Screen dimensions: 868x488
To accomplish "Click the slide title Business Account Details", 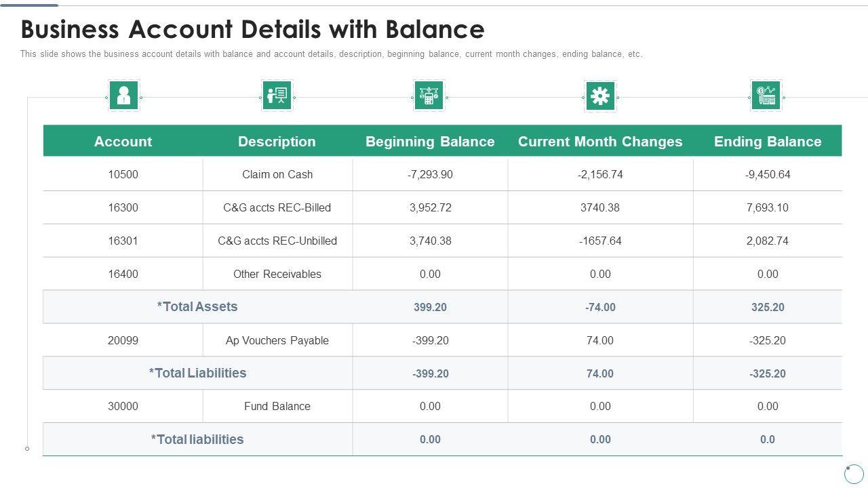I will [x=252, y=30].
